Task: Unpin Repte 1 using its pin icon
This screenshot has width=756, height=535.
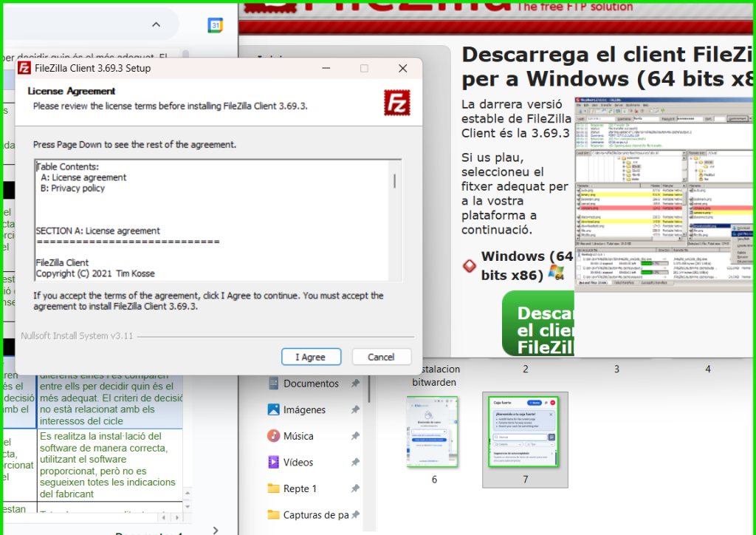Action: pyautogui.click(x=355, y=488)
